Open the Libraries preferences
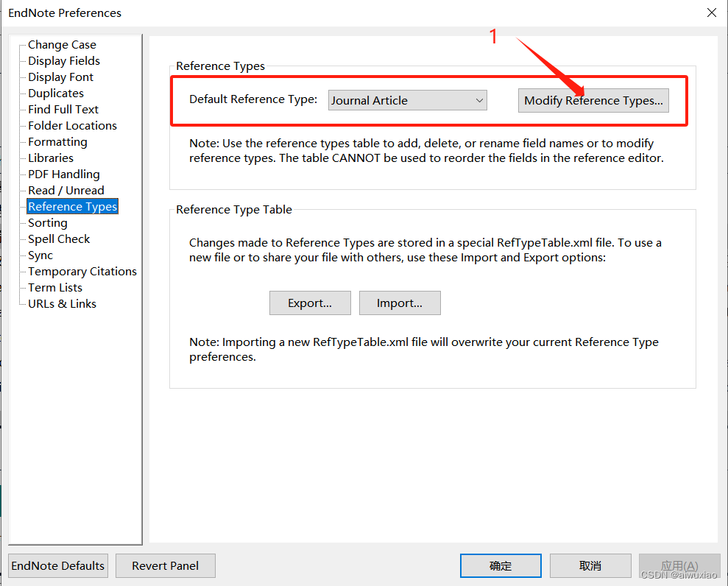728x586 pixels. [51, 158]
